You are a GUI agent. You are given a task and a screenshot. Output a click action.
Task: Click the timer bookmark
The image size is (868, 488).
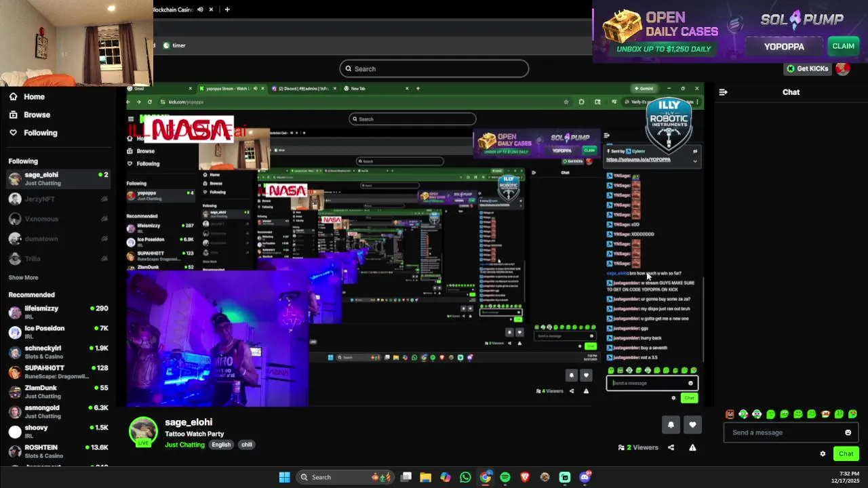(174, 45)
